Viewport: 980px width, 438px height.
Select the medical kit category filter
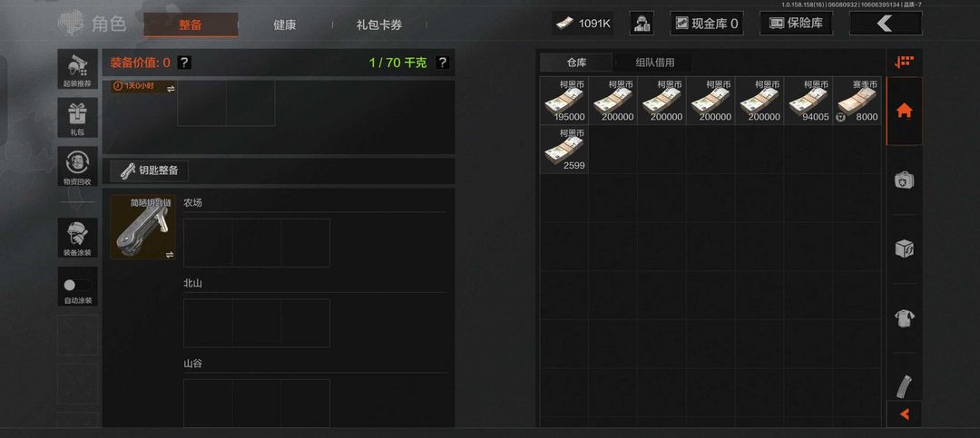point(904,180)
